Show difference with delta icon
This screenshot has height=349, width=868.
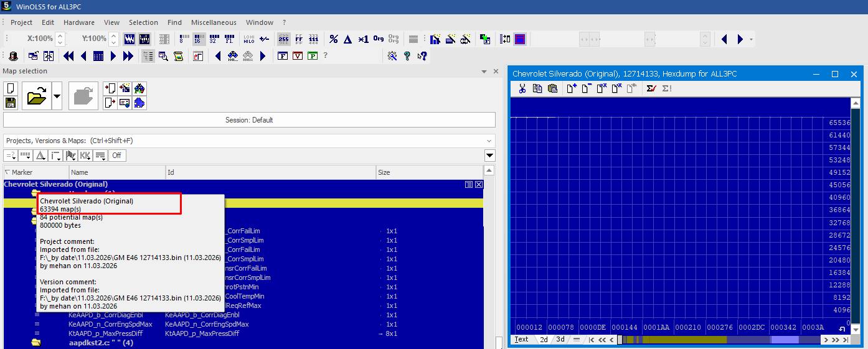point(348,39)
